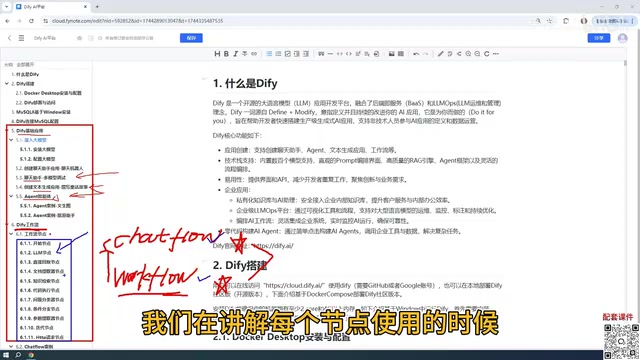640x360 pixels.
Task: Jump to outline item '5.1.2'
Action: click(38, 159)
